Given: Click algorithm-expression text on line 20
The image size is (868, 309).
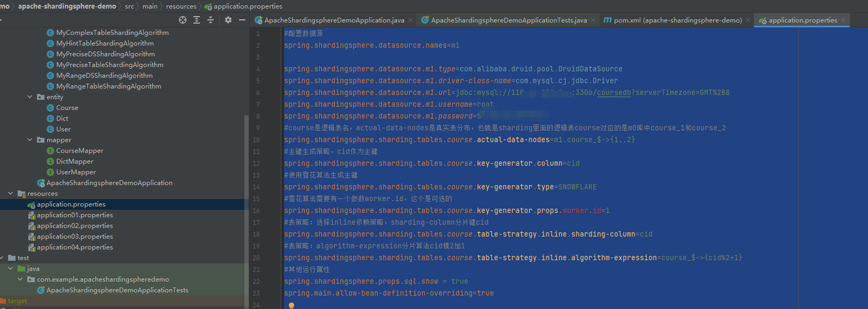Looking at the screenshot, I should (614, 258).
